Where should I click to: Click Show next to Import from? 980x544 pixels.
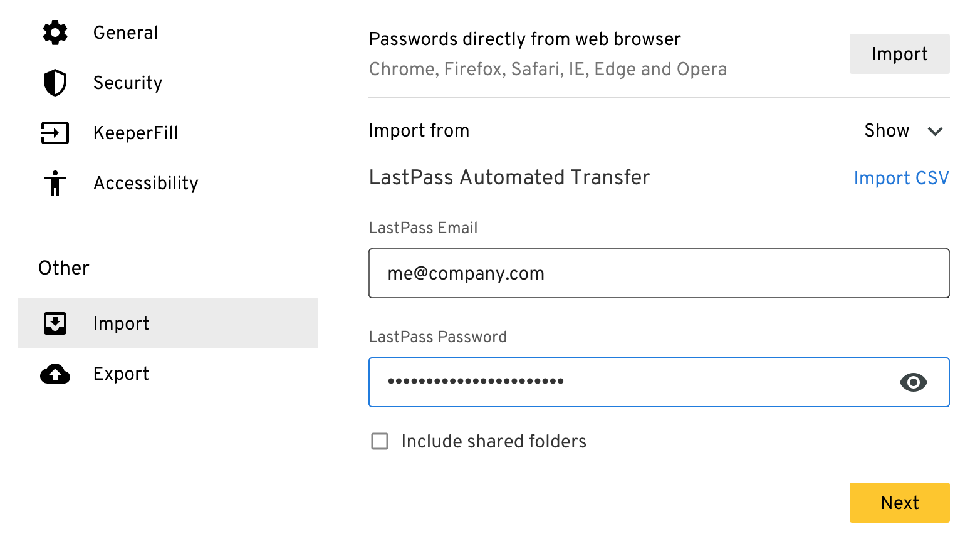click(887, 130)
